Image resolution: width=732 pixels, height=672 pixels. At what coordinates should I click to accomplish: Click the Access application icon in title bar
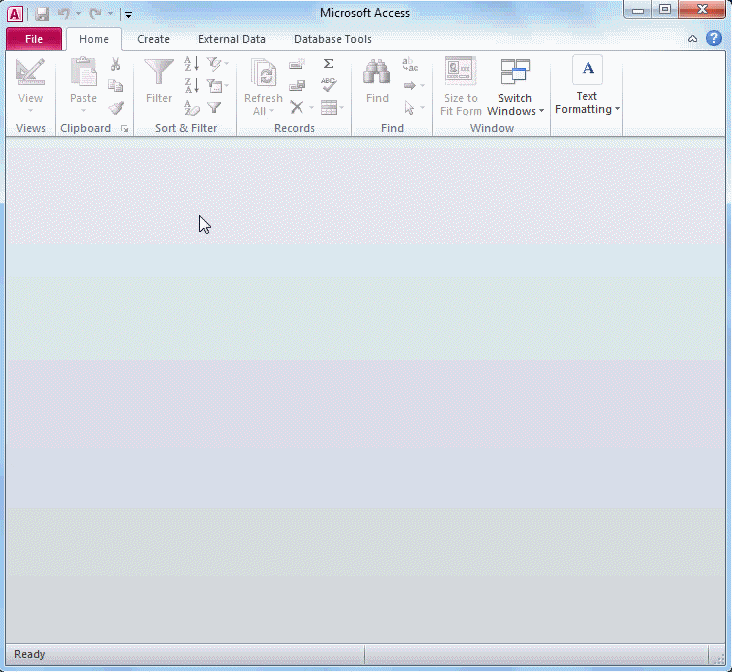[x=15, y=14]
